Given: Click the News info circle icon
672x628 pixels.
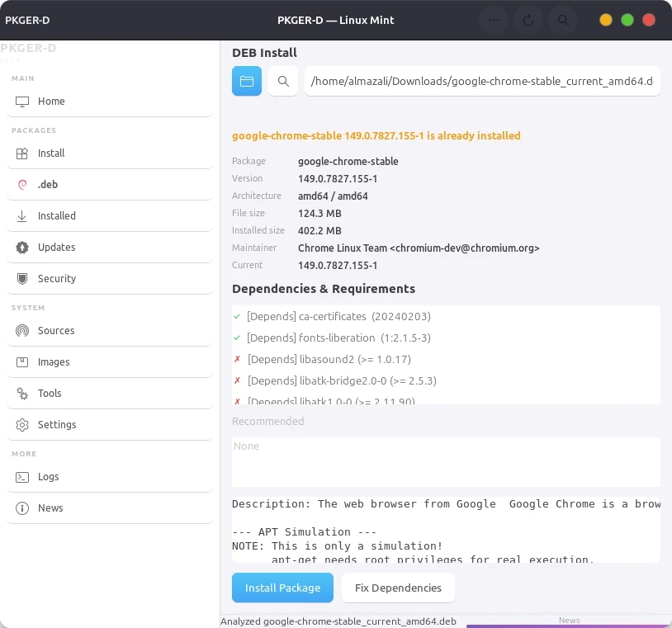Looking at the screenshot, I should [x=22, y=508].
